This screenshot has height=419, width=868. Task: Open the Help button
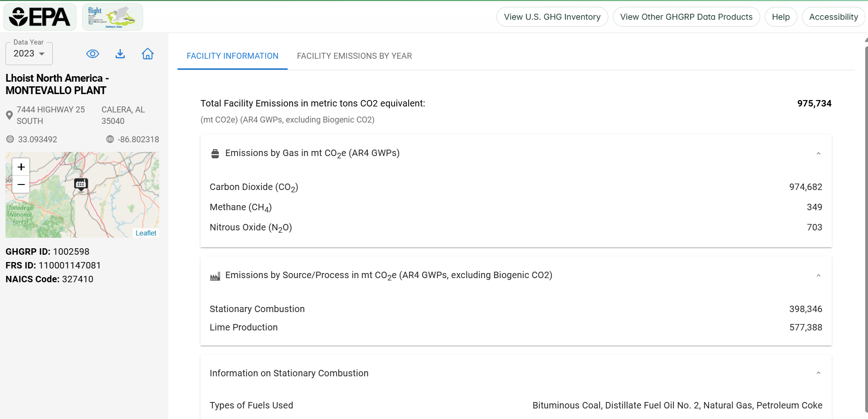[780, 17]
